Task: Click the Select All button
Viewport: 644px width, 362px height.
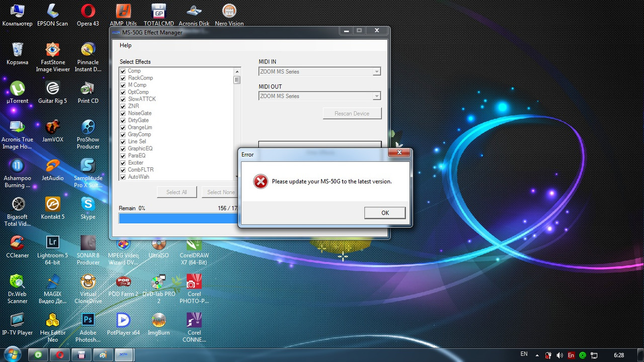Action: click(x=177, y=192)
